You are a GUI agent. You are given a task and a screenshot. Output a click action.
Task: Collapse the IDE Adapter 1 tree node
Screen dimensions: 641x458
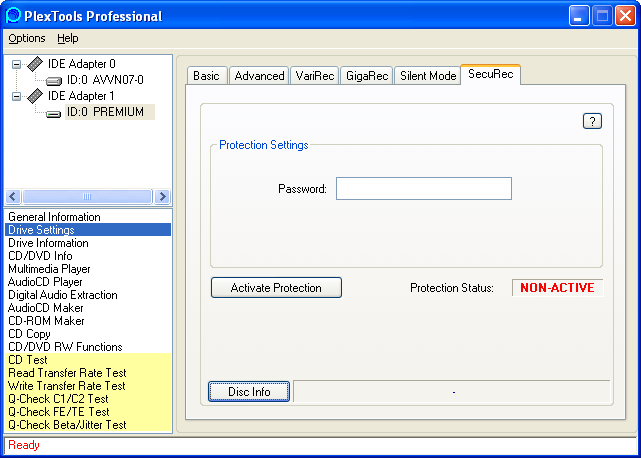(16, 97)
